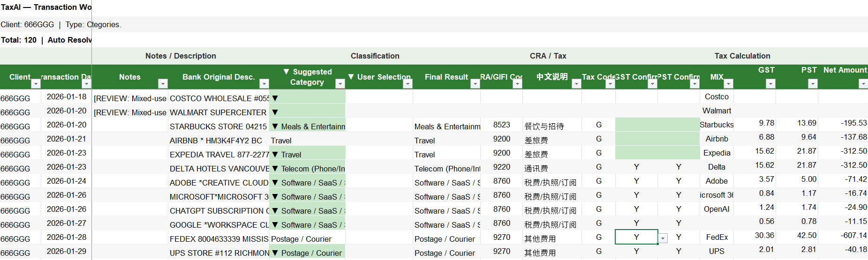
Task: Open the Net Amount filter button
Action: point(862,84)
